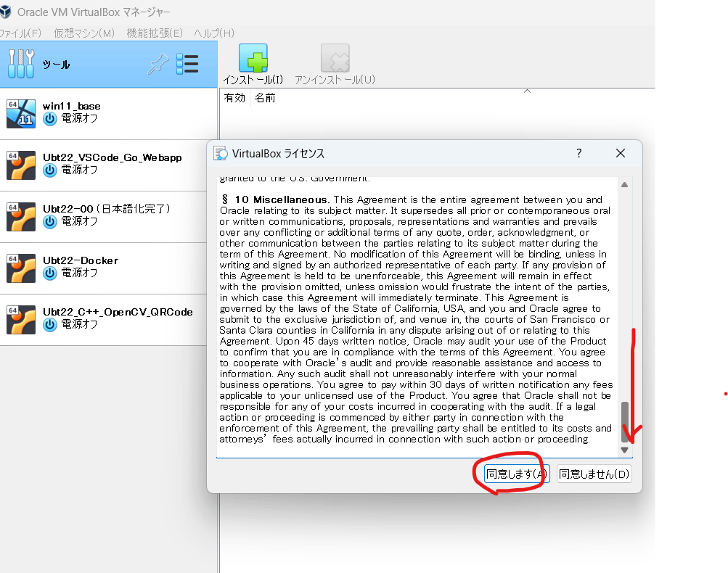Click the power-off status icon of Ubt22-00
The image size is (728, 573).
coord(49,222)
